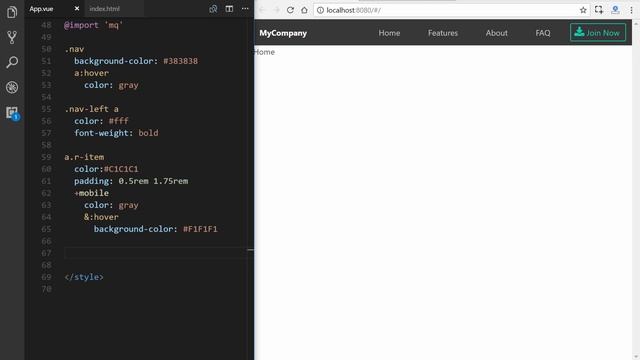The image size is (640, 360).
Task: Switch to the index.html tab
Action: point(104,9)
